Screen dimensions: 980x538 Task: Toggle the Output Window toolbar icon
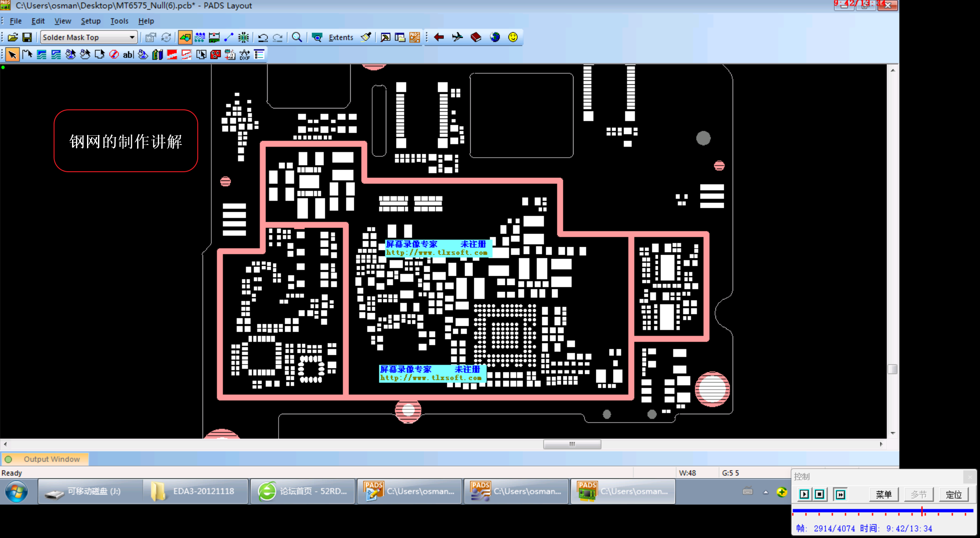pyautogui.click(x=385, y=37)
